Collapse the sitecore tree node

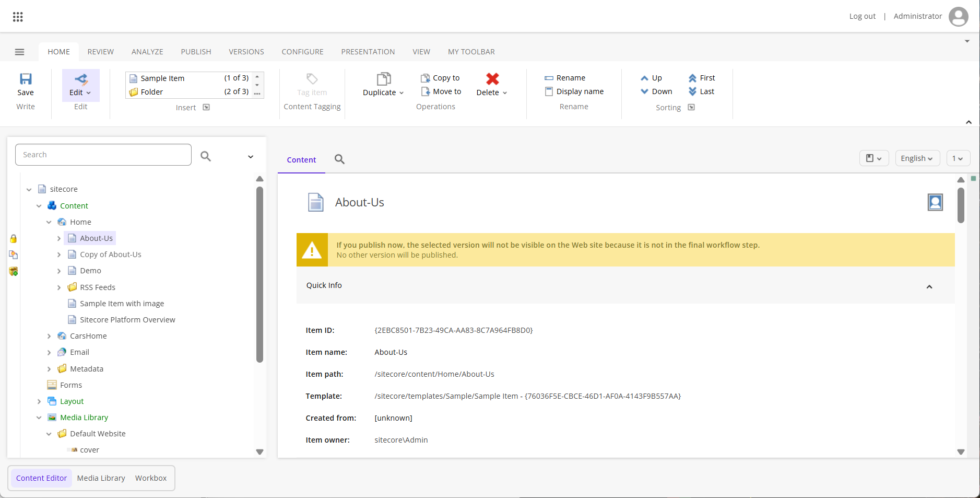[x=29, y=190]
